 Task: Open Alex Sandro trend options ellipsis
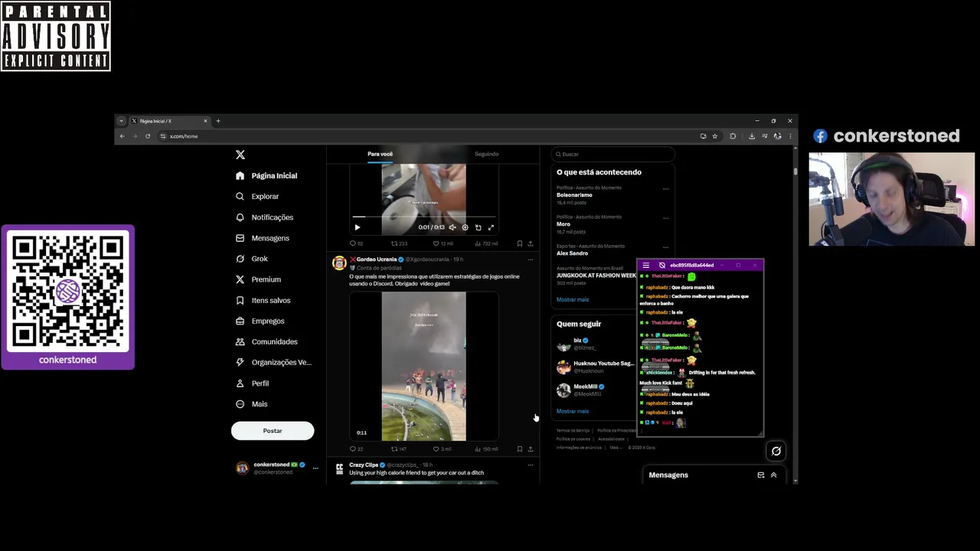(665, 246)
